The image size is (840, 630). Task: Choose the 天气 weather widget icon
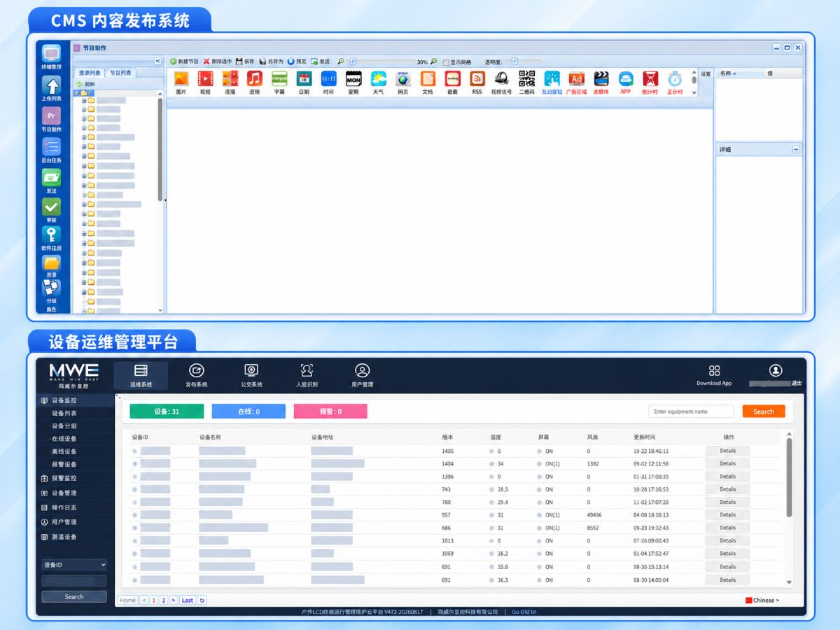pos(379,82)
